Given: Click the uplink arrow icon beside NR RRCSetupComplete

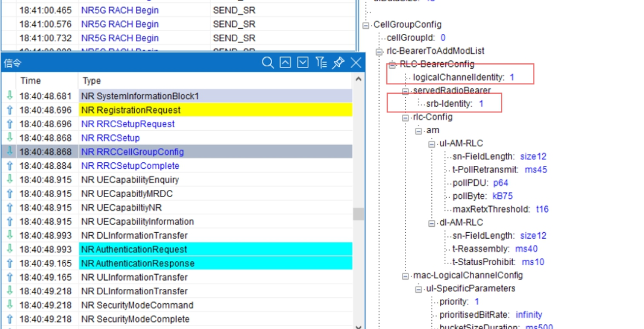Looking at the screenshot, I should (x=10, y=166).
